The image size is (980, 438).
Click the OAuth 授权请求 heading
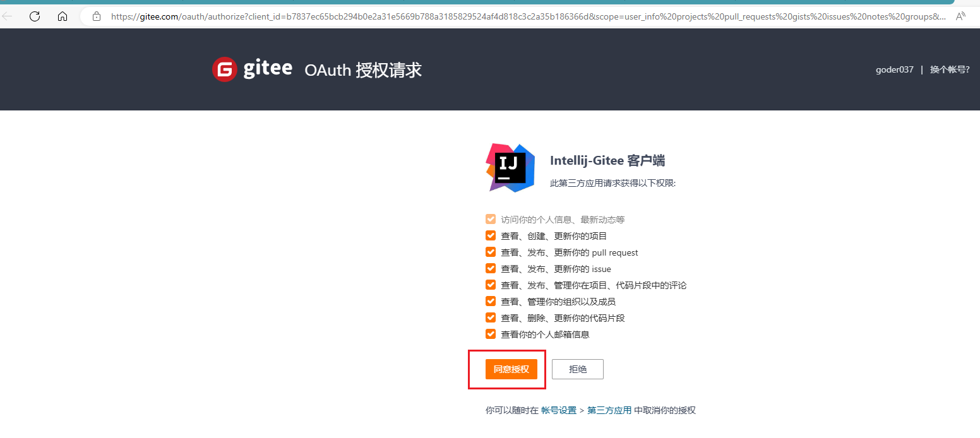point(363,69)
